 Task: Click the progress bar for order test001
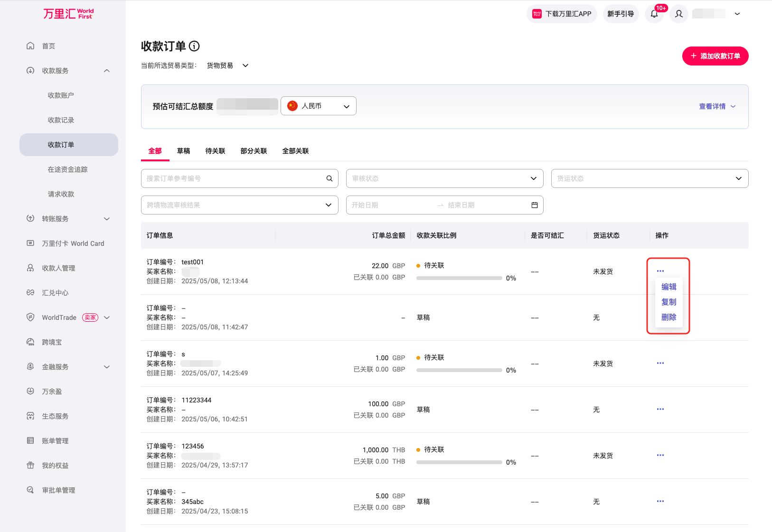pyautogui.click(x=459, y=278)
